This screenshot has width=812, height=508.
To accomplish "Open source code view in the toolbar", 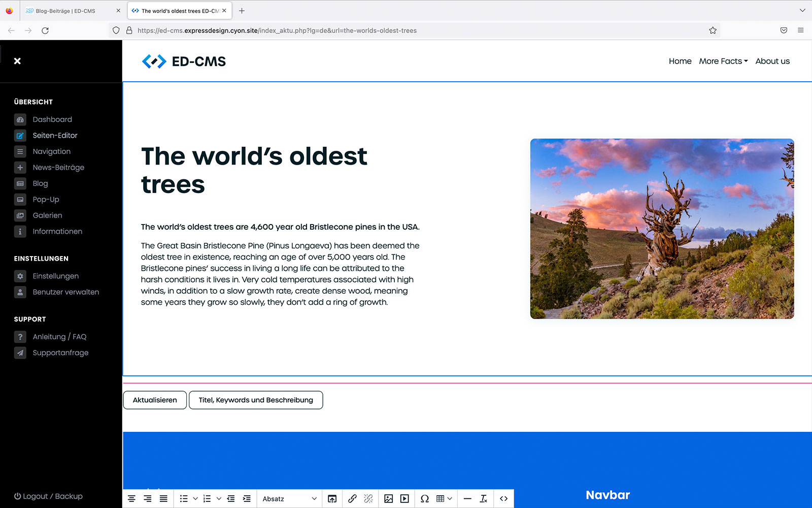I will click(503, 499).
